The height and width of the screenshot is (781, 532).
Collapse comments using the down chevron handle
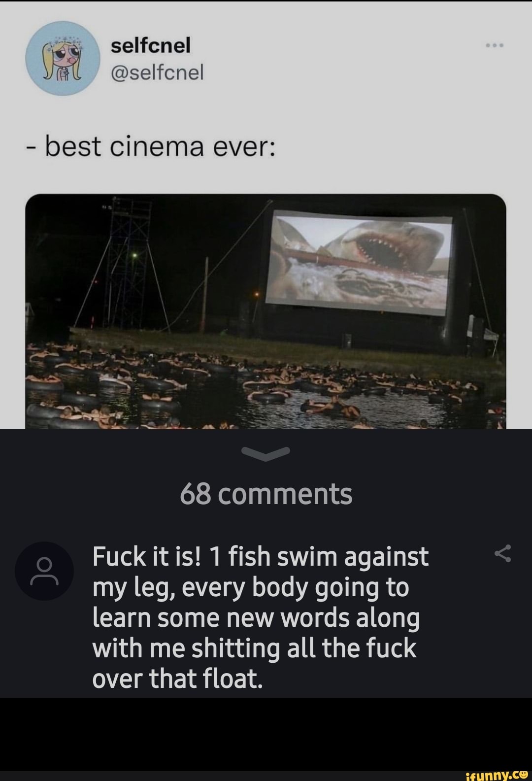[x=266, y=454]
